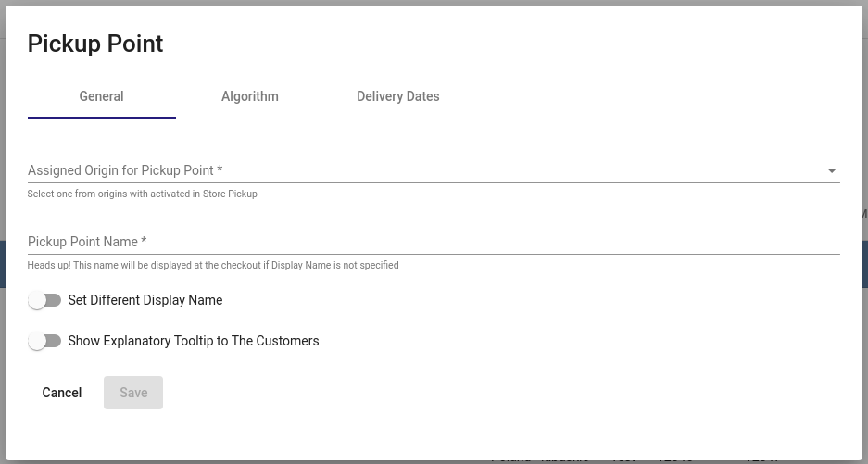Open the Delivery Dates tab

point(398,96)
